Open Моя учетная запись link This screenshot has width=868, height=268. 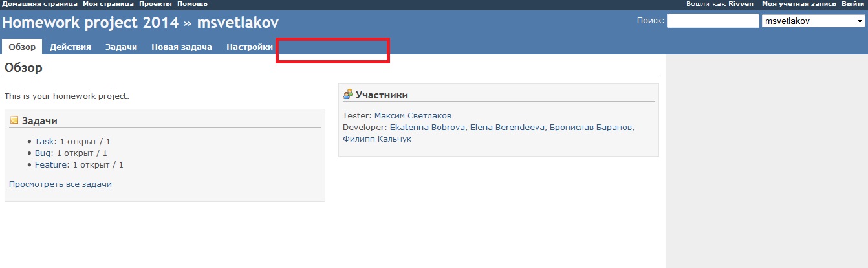[799, 4]
